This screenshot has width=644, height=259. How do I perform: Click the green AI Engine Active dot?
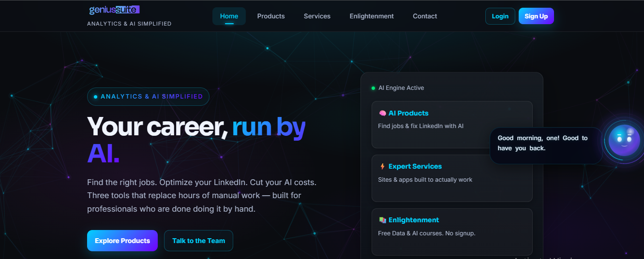tap(373, 88)
